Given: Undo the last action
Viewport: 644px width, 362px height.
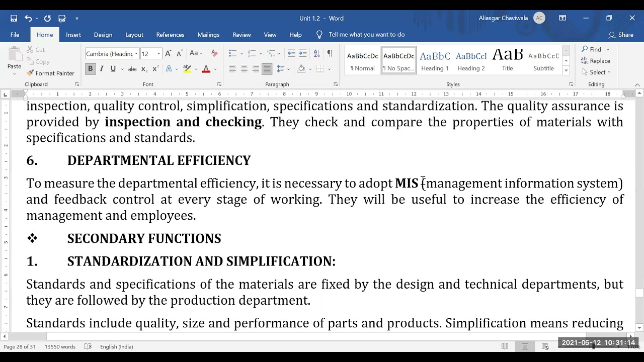Looking at the screenshot, I should [x=28, y=18].
